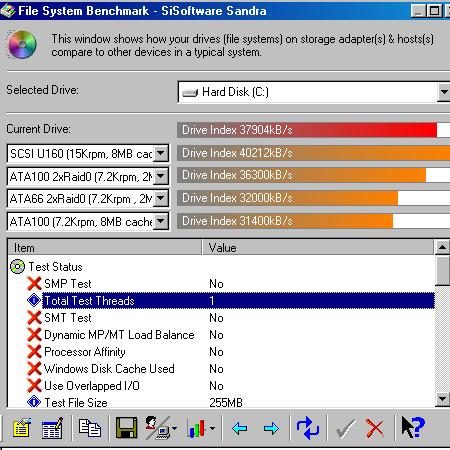Click the list scrollbar down arrow
This screenshot has height=450, width=450.
click(443, 399)
